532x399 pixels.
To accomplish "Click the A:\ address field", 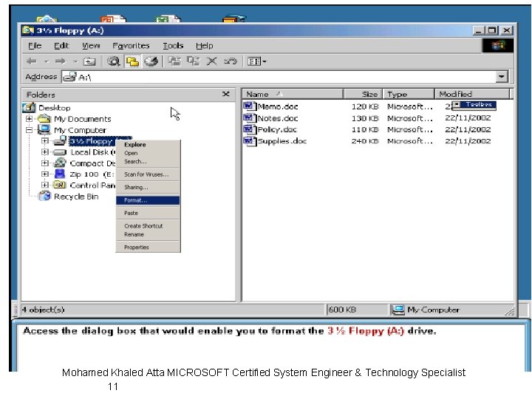I will [x=279, y=77].
